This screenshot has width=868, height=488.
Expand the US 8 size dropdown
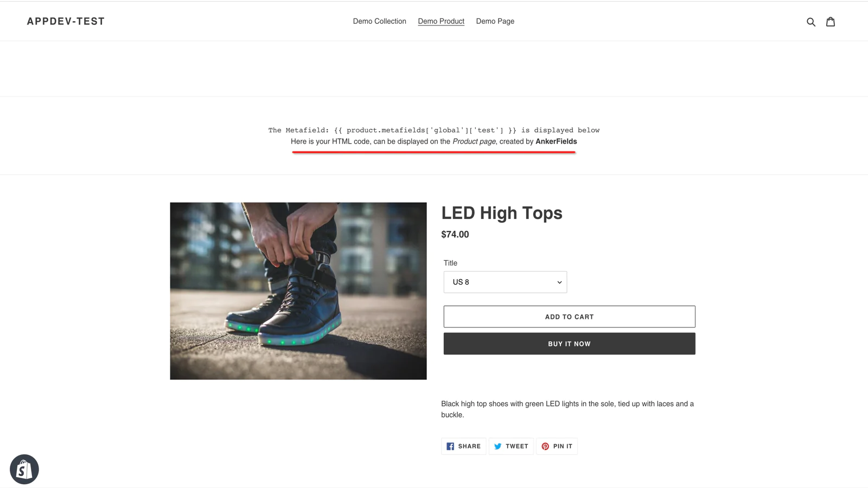pos(505,282)
